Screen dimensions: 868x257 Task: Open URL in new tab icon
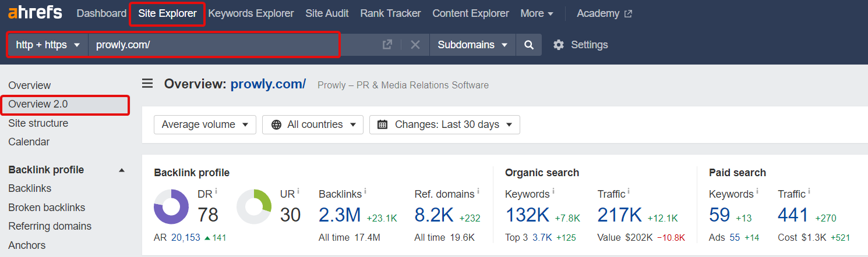point(387,45)
